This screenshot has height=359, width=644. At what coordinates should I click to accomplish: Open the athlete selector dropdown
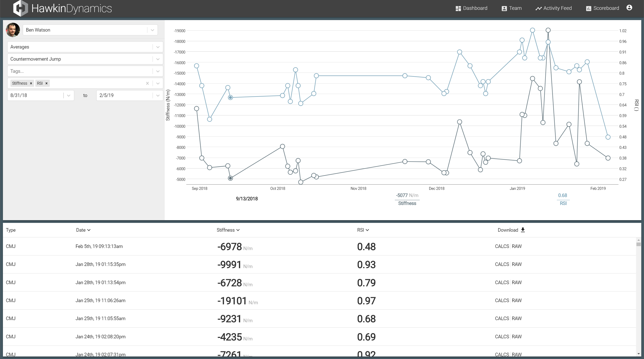(x=152, y=30)
